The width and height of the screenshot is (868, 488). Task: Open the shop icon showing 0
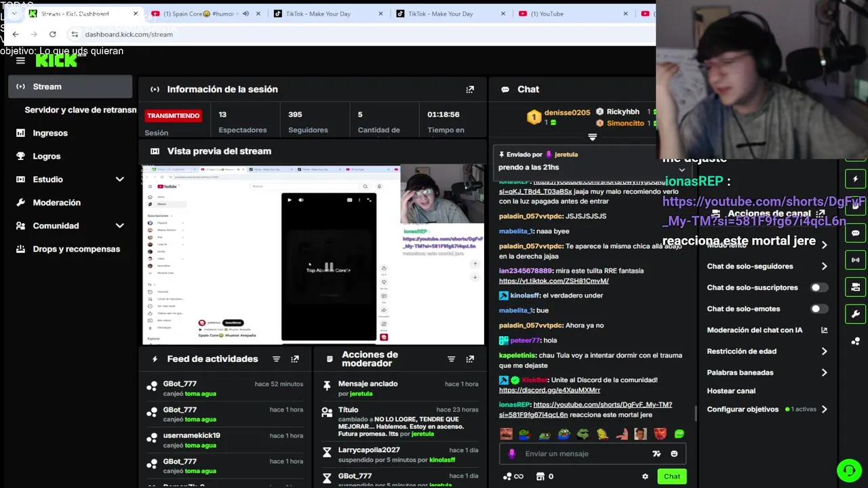coord(545,476)
